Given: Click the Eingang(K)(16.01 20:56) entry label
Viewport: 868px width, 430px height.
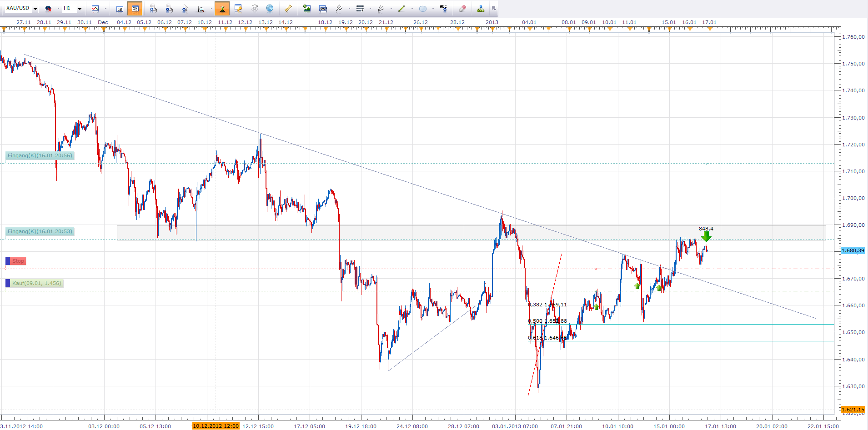Looking at the screenshot, I should pyautogui.click(x=40, y=155).
